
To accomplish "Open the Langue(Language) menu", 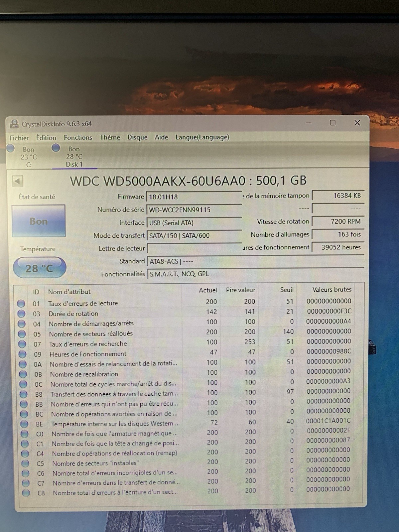I will [202, 137].
